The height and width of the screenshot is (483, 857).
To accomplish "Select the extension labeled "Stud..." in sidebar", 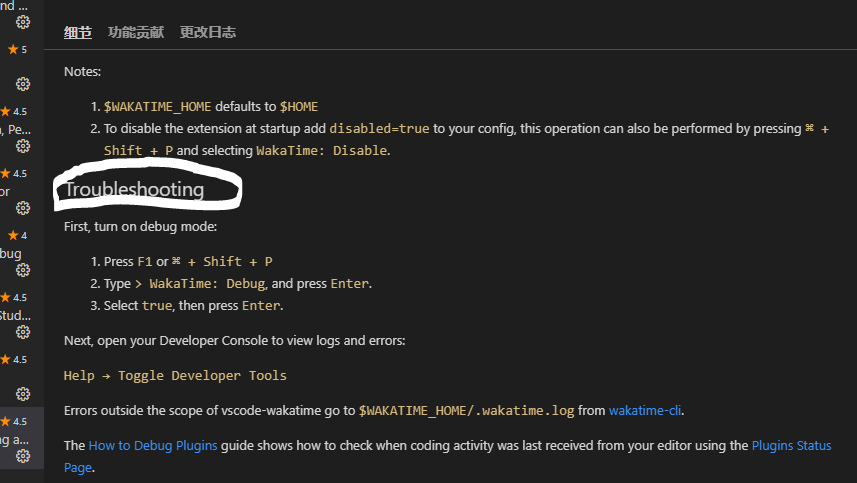I will pyautogui.click(x=22, y=315).
